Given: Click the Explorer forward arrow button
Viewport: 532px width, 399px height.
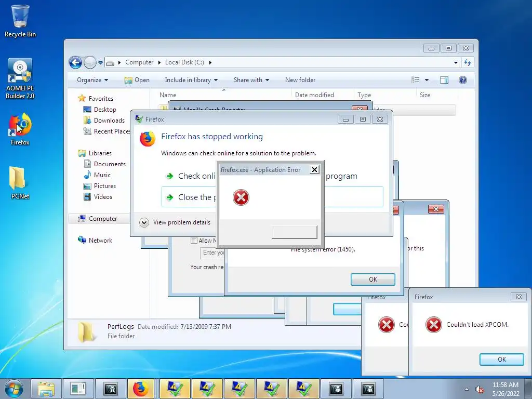Looking at the screenshot, I should click(x=90, y=62).
